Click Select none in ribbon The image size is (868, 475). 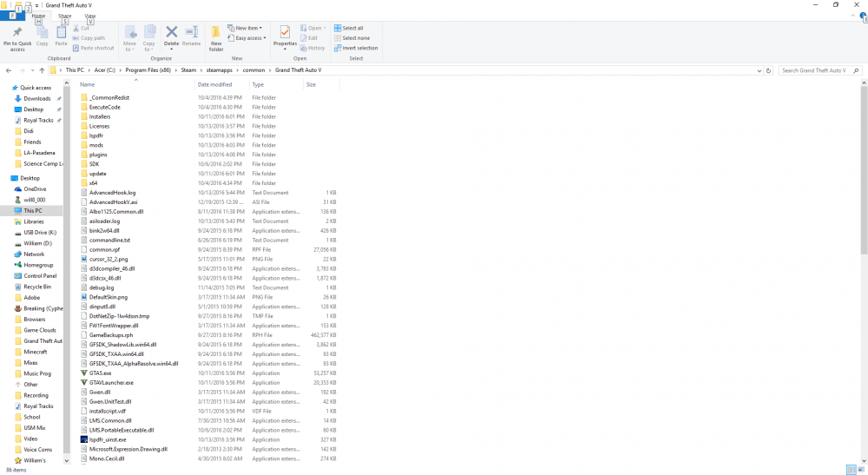pos(352,38)
